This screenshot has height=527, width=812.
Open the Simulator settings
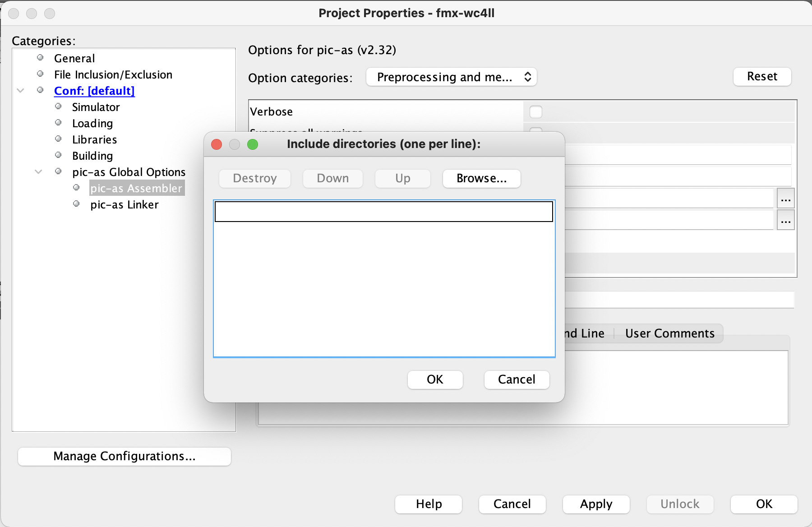tap(96, 107)
